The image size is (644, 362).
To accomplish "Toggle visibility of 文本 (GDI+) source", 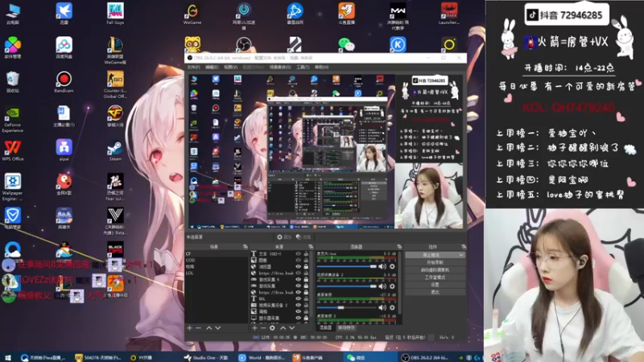I will tap(298, 254).
